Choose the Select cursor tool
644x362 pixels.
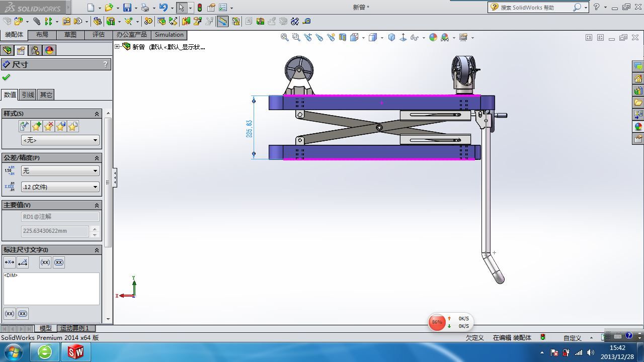(x=181, y=8)
